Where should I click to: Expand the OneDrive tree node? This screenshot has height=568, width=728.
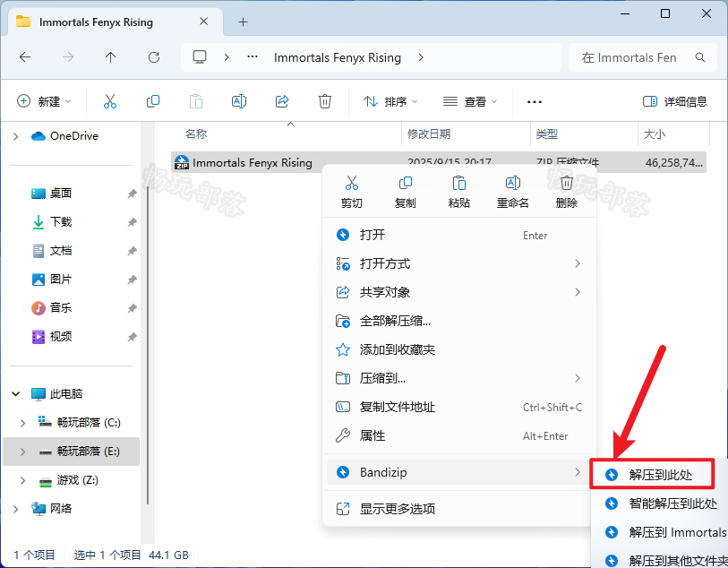tap(16, 136)
